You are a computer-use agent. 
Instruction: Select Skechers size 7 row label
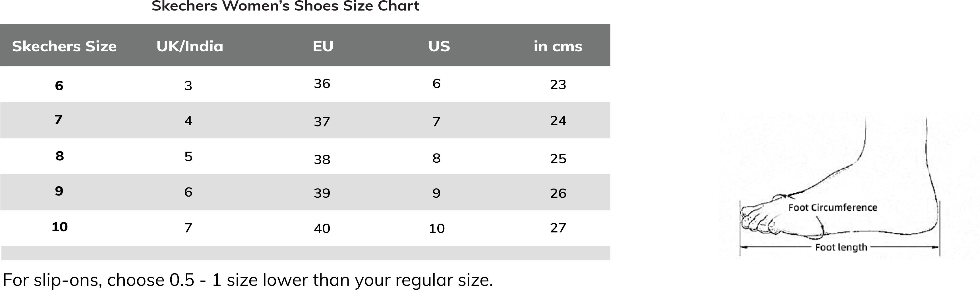pyautogui.click(x=58, y=120)
